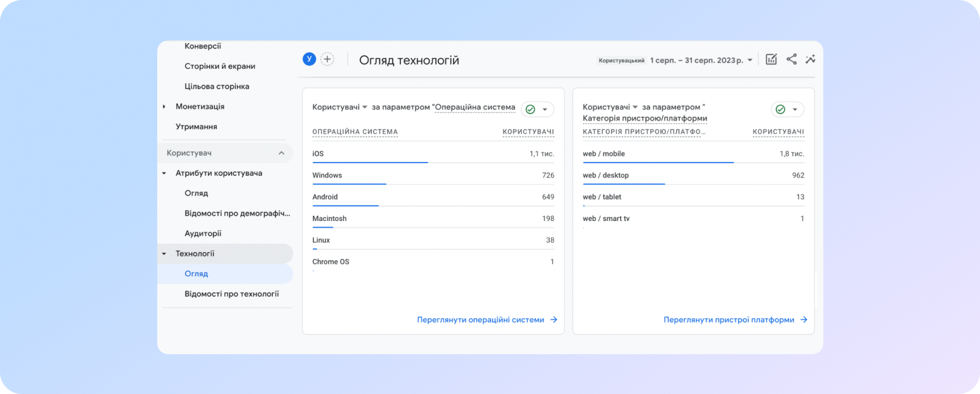Open Утримання report
Screen dimensions: 980x394
click(x=196, y=127)
